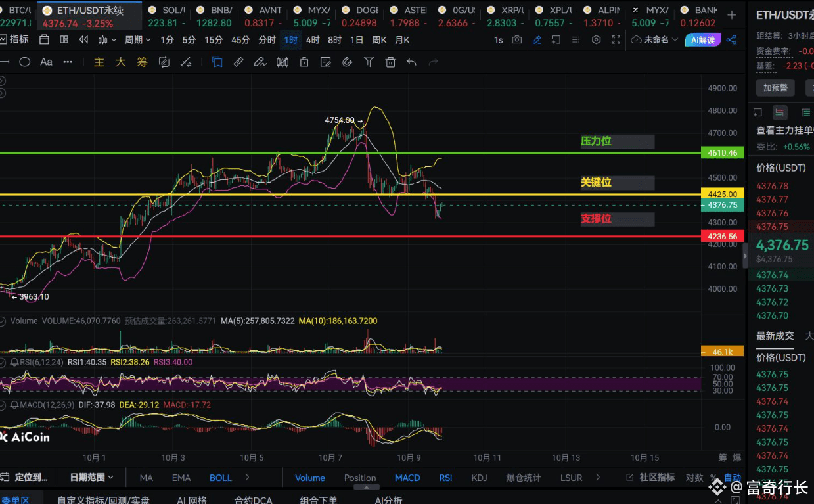Select the 4时 timeframe
Screen dimensions: 814x504
click(x=313, y=40)
